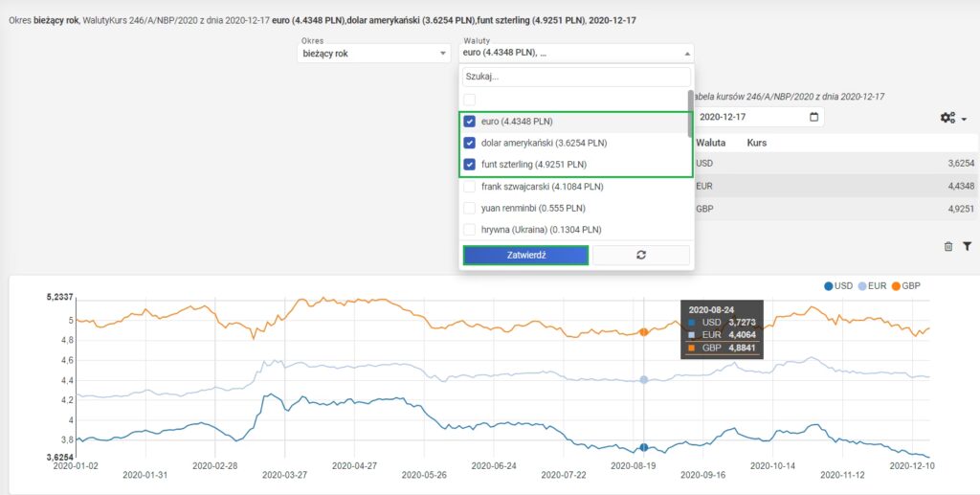980x495 pixels.
Task: Click the funnel filter icon
Action: coord(967,246)
